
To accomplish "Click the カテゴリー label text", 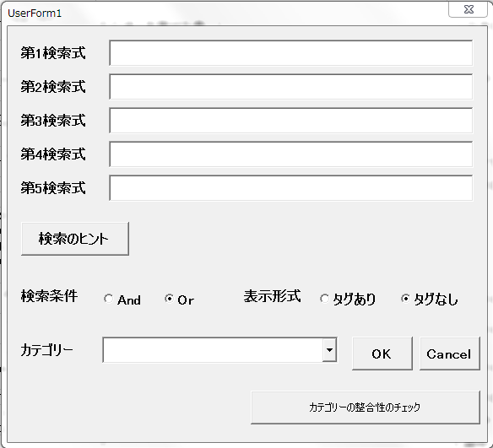I will [x=46, y=349].
